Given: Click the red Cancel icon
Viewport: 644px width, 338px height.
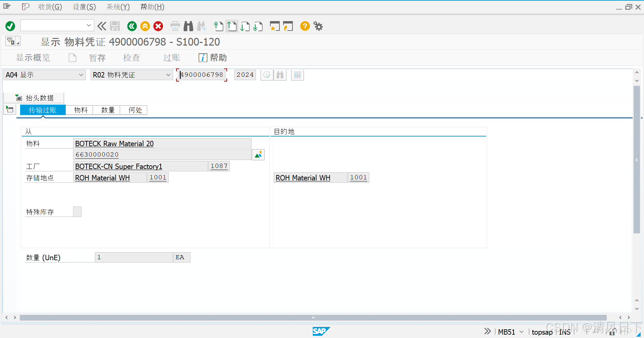Looking at the screenshot, I should pyautogui.click(x=158, y=26).
